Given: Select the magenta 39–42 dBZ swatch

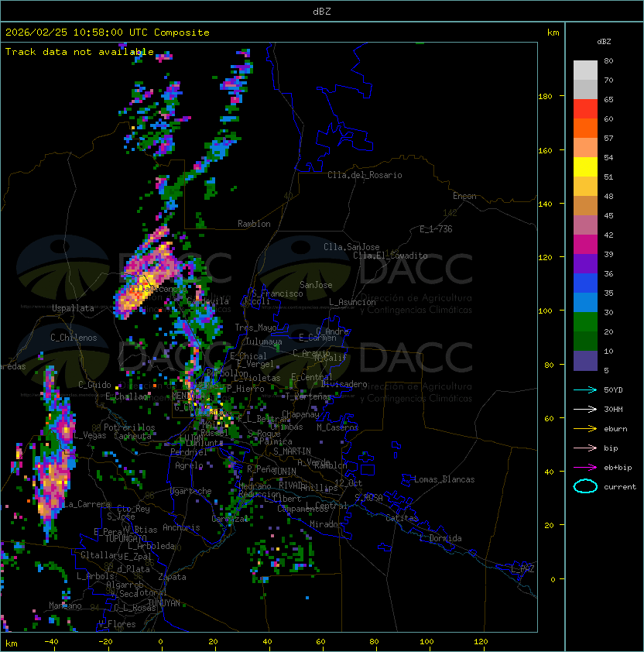Looking at the screenshot, I should (585, 244).
